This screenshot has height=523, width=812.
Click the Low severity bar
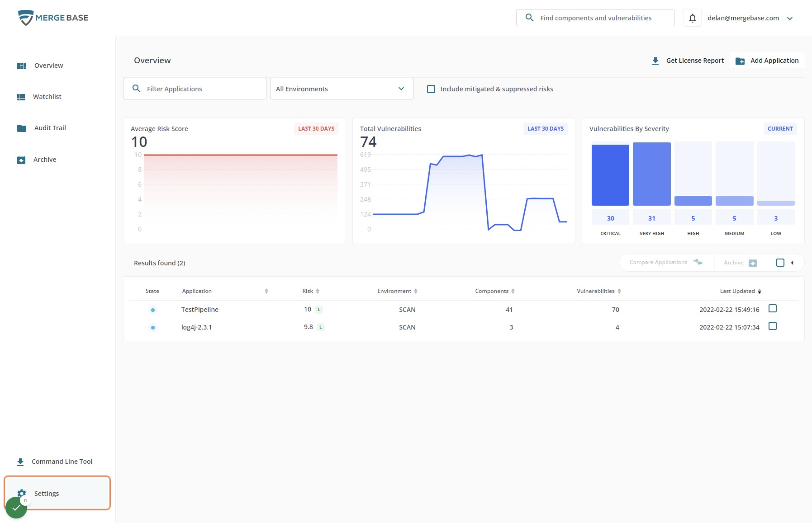click(776, 203)
